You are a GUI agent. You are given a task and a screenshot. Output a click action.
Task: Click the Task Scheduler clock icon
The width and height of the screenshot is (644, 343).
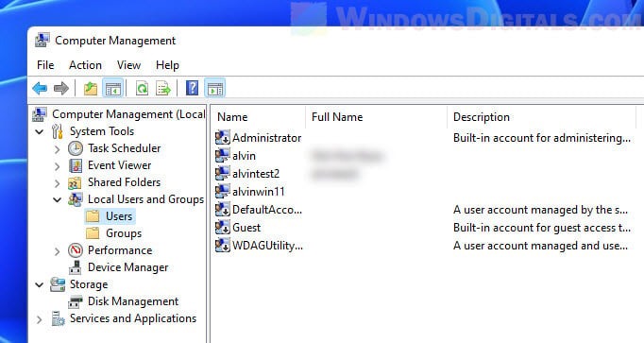(x=76, y=148)
